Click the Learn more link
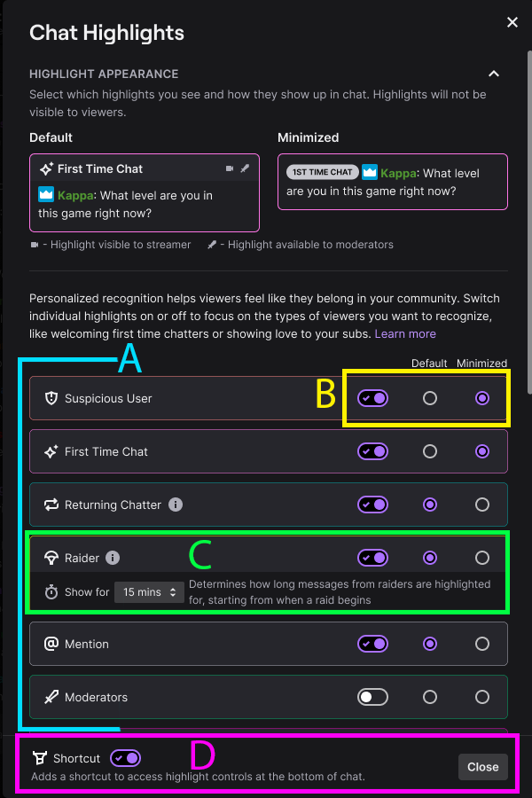This screenshot has height=798, width=532. [x=405, y=334]
